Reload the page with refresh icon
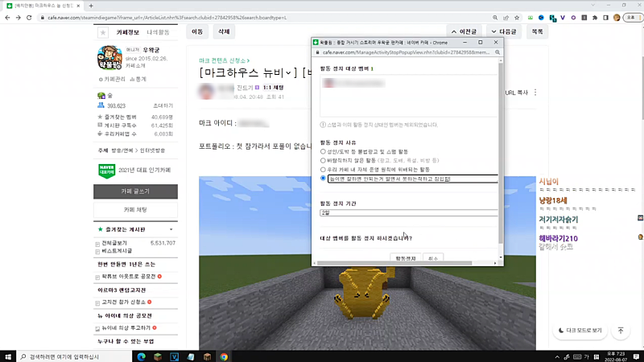Screen dimensions: 644x362 29,18
